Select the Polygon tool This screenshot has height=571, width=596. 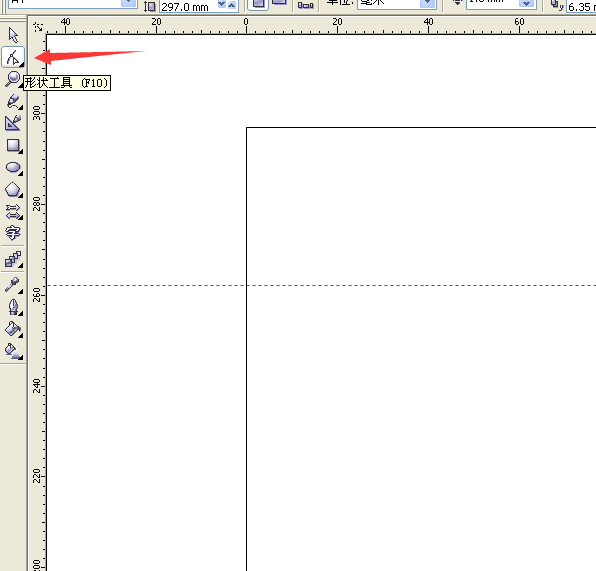[x=13, y=189]
